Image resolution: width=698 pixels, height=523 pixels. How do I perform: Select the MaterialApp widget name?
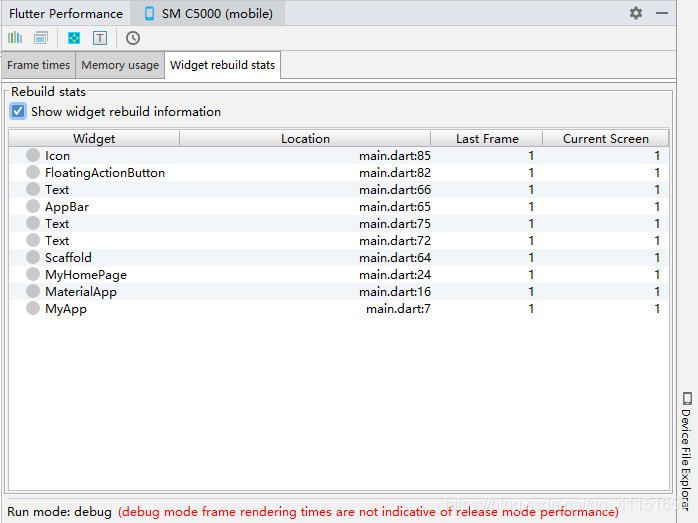[x=81, y=292]
